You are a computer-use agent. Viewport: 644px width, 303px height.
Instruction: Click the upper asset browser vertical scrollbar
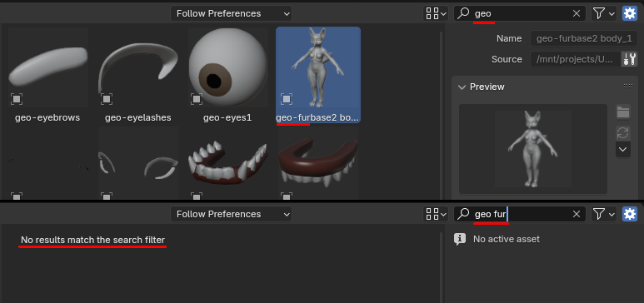442,115
